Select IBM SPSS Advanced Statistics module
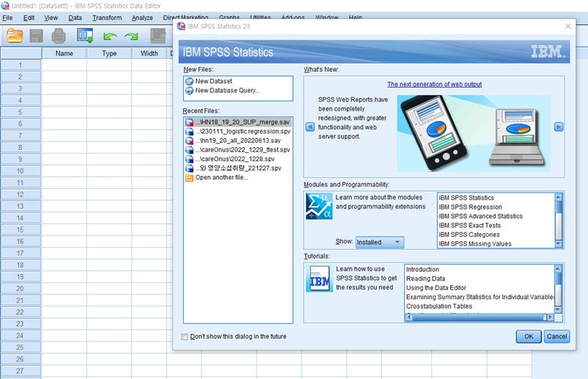The image size is (588, 379). click(x=480, y=216)
